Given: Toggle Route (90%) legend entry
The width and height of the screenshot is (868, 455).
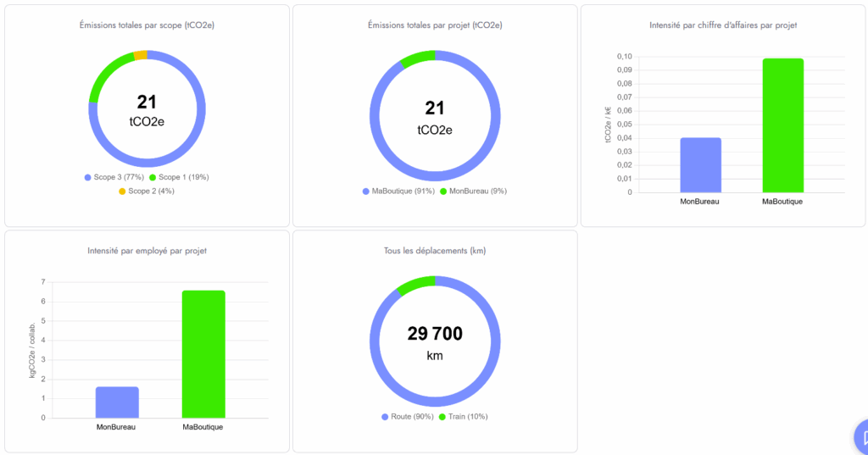Looking at the screenshot, I should click(x=408, y=416).
